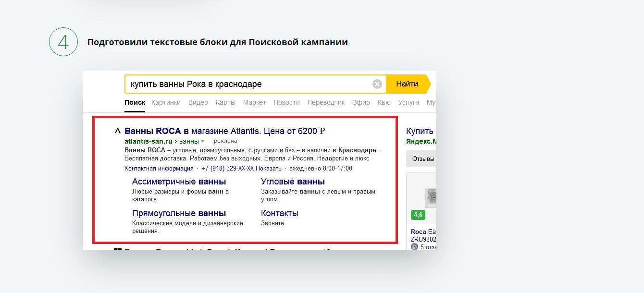644x293 pixels.
Task: Click the ежедневно 8:00-17:00 working hours text
Action: [321, 168]
